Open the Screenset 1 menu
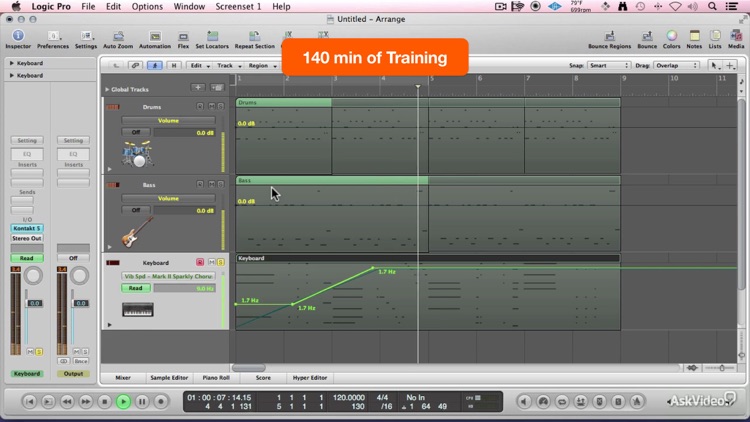 coord(238,7)
